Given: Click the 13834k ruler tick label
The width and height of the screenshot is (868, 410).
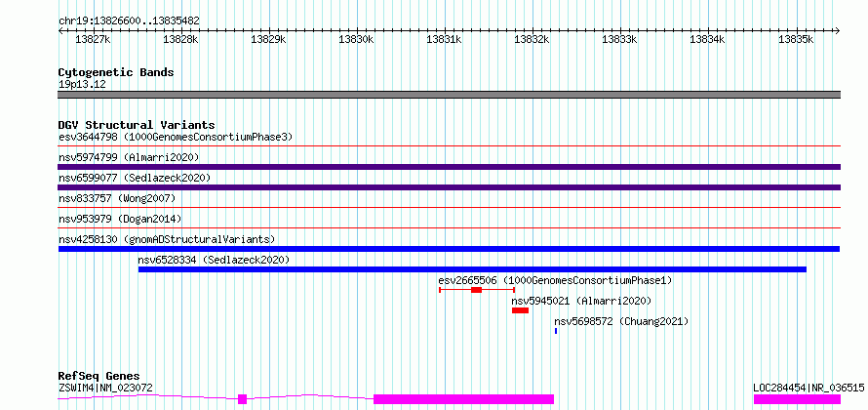Looking at the screenshot, I should pos(707,39).
